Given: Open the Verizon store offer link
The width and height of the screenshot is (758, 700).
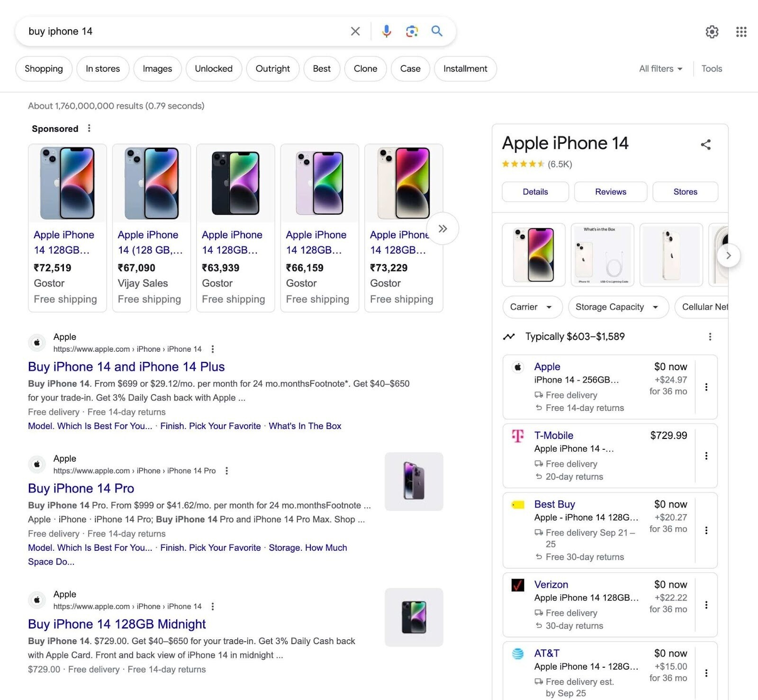Looking at the screenshot, I should click(x=551, y=585).
